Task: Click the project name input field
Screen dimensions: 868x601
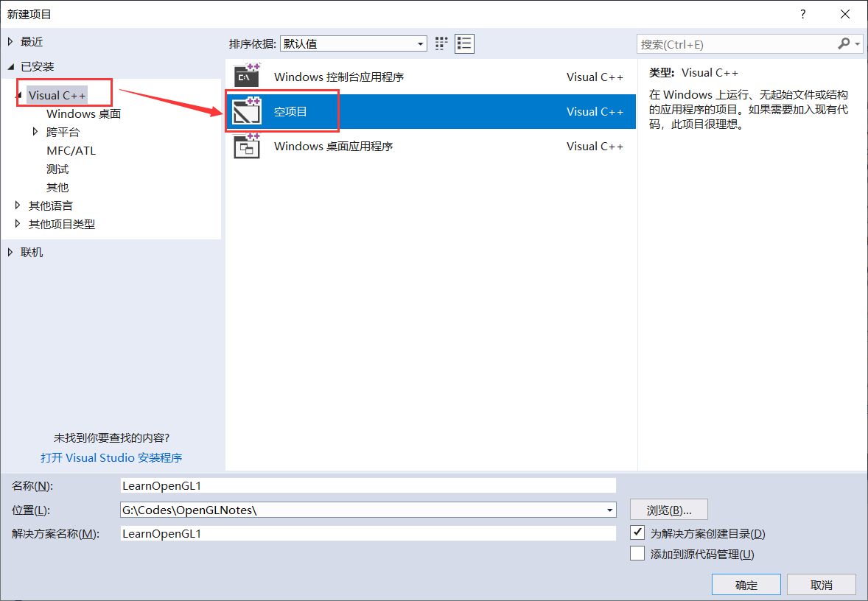Action: coord(368,485)
